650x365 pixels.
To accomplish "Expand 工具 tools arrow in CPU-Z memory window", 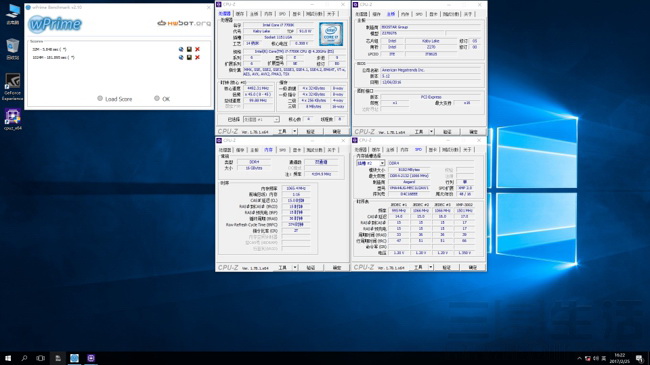I will pyautogui.click(x=295, y=268).
